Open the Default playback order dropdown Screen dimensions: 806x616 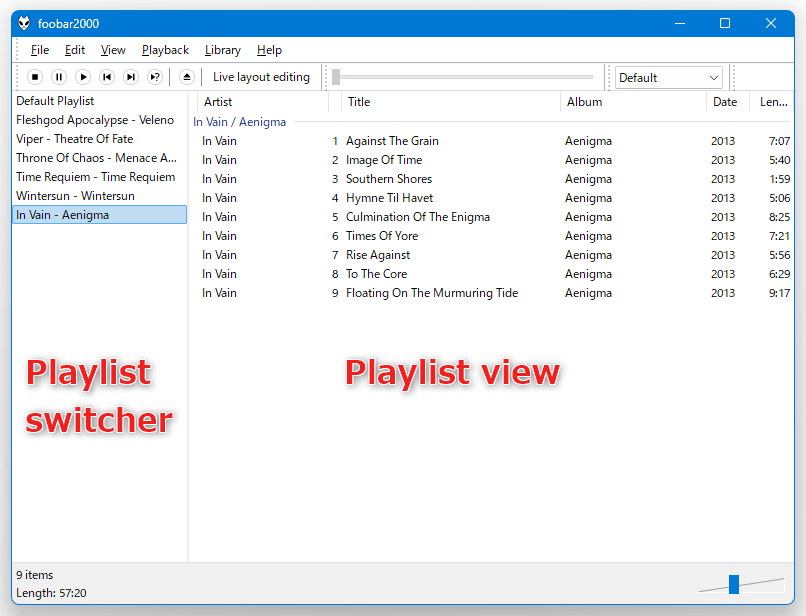click(669, 78)
